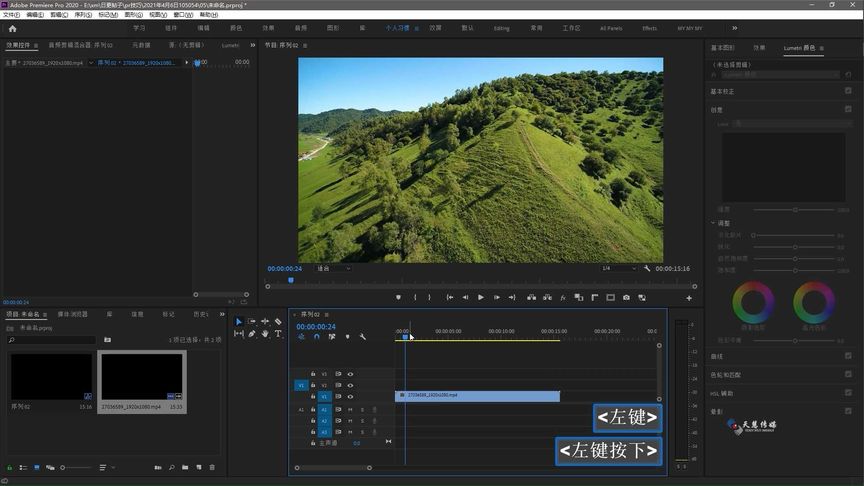Screen dimensions: 864x486
Task: Select the Type tool
Action: click(277, 334)
